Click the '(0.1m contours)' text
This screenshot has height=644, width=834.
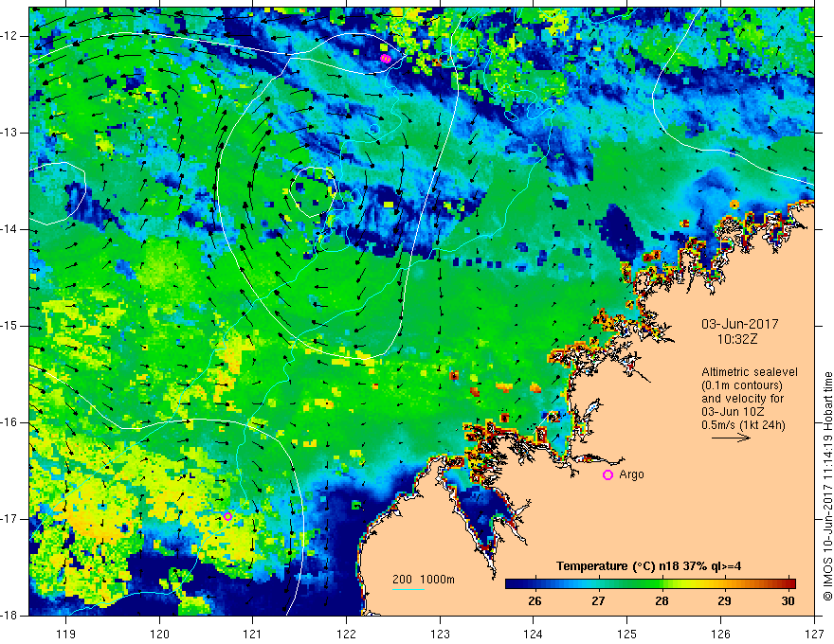[x=741, y=385]
